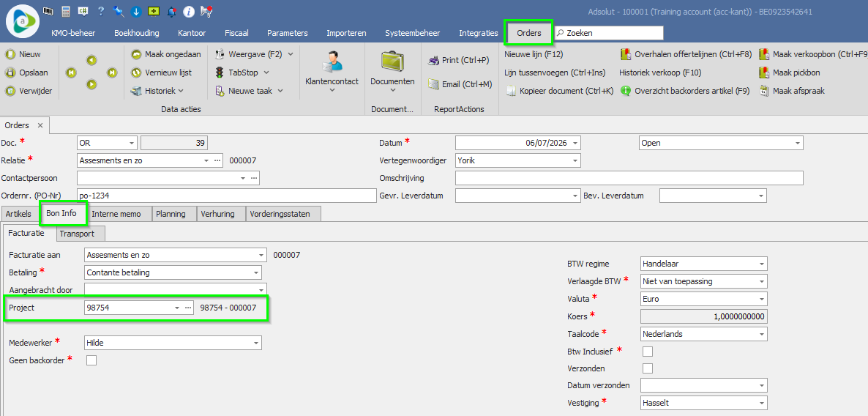Click the information 'i' icon

click(x=188, y=10)
